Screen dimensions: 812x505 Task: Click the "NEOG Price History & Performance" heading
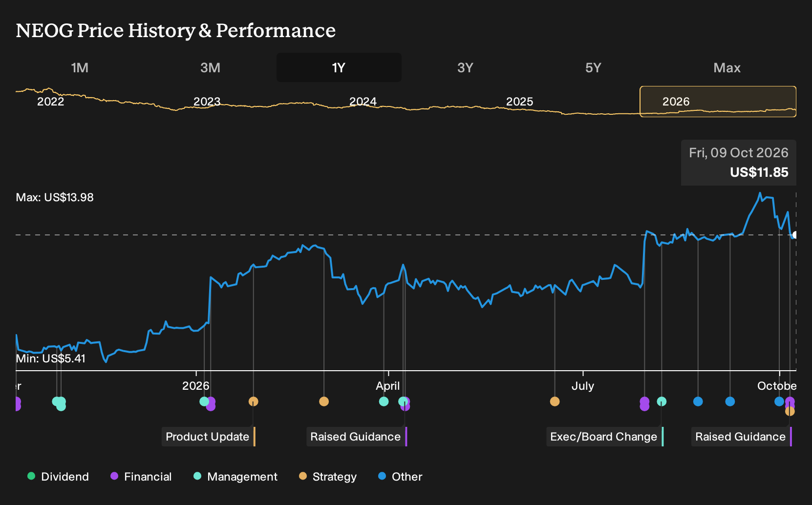click(176, 31)
